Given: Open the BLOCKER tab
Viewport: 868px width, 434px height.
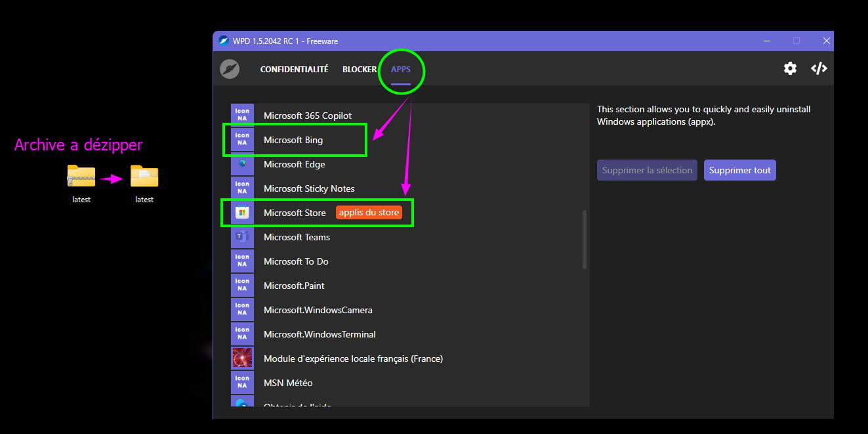Looking at the screenshot, I should (x=360, y=69).
